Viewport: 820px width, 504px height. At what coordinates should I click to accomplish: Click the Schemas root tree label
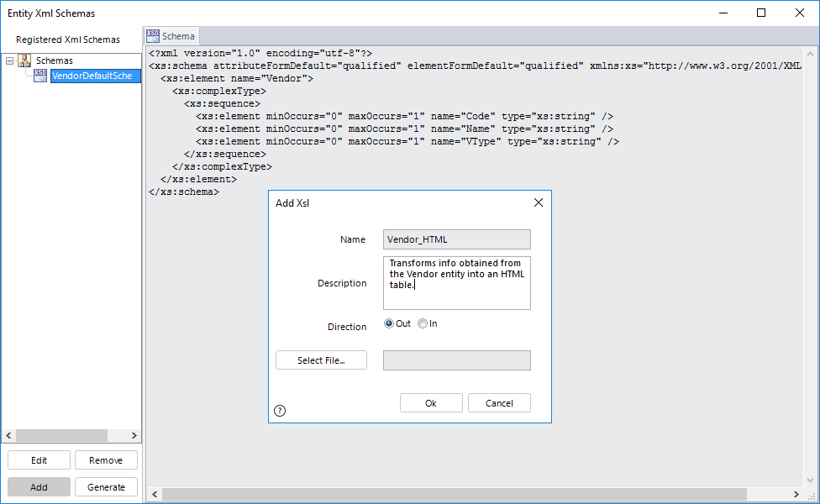[x=55, y=60]
